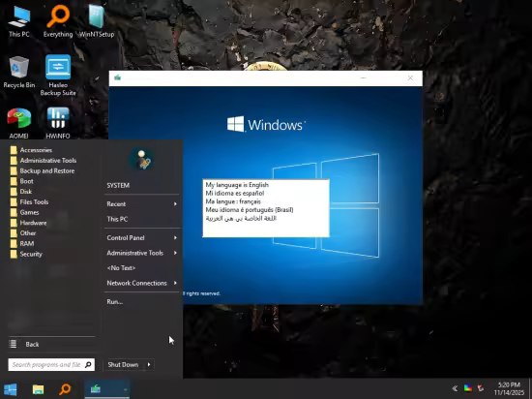Click the colorful display tray icon
Screen dimensions: 532x399
pyautogui.click(x=468, y=388)
